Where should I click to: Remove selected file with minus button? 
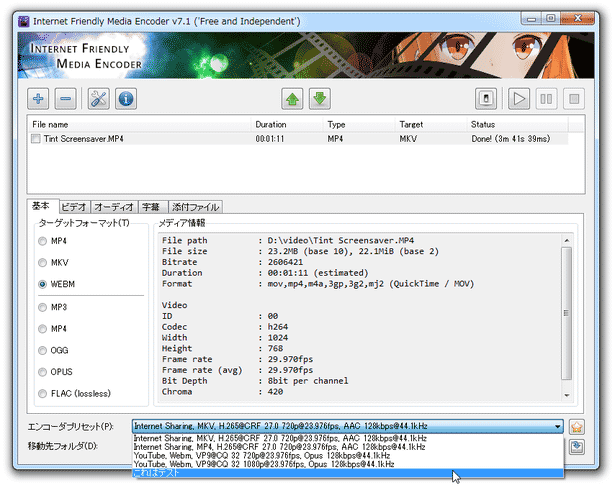(x=66, y=98)
